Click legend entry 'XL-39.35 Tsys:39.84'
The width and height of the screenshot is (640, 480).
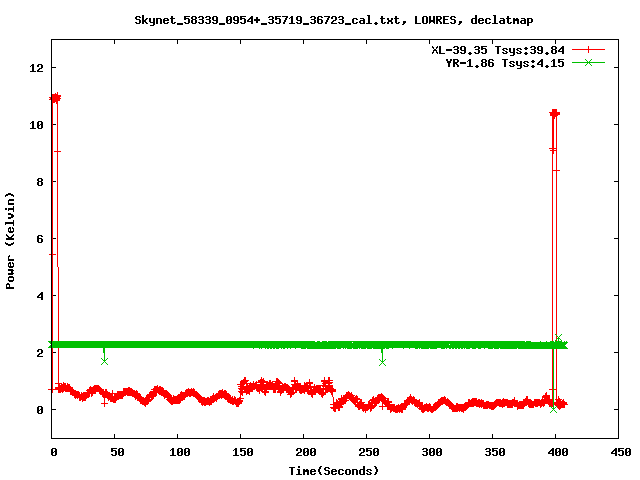[x=498, y=50]
